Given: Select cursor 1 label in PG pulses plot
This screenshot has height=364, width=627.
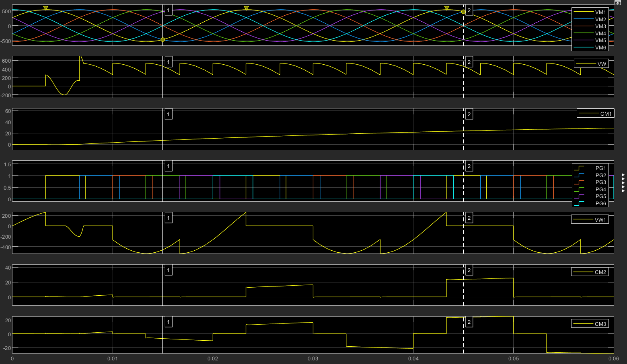Looking at the screenshot, I should [169, 166].
